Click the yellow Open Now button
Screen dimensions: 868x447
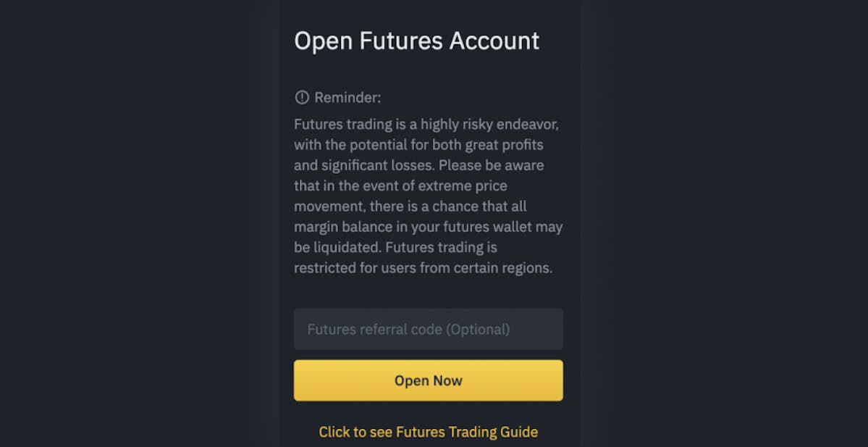[428, 380]
